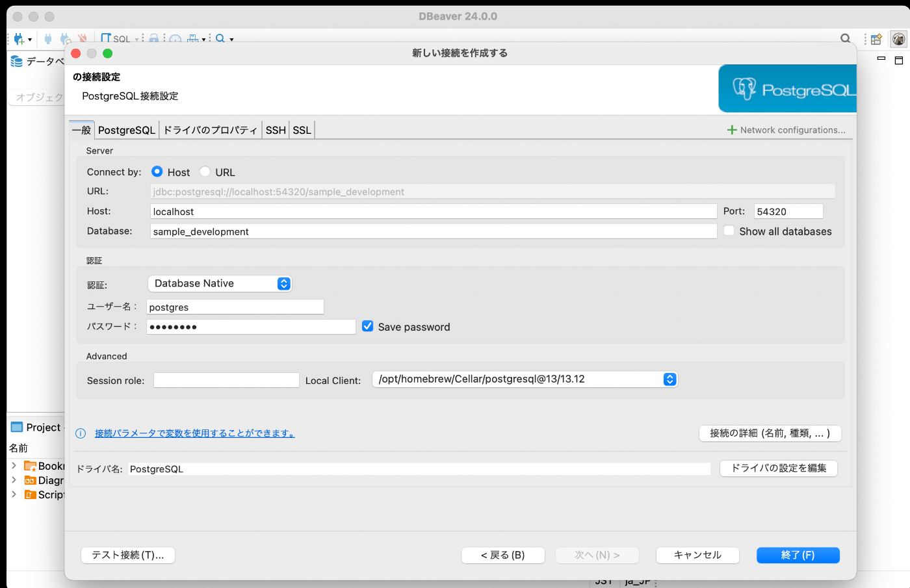
Task: Expand the Bookmarks tree node
Action: point(14,465)
